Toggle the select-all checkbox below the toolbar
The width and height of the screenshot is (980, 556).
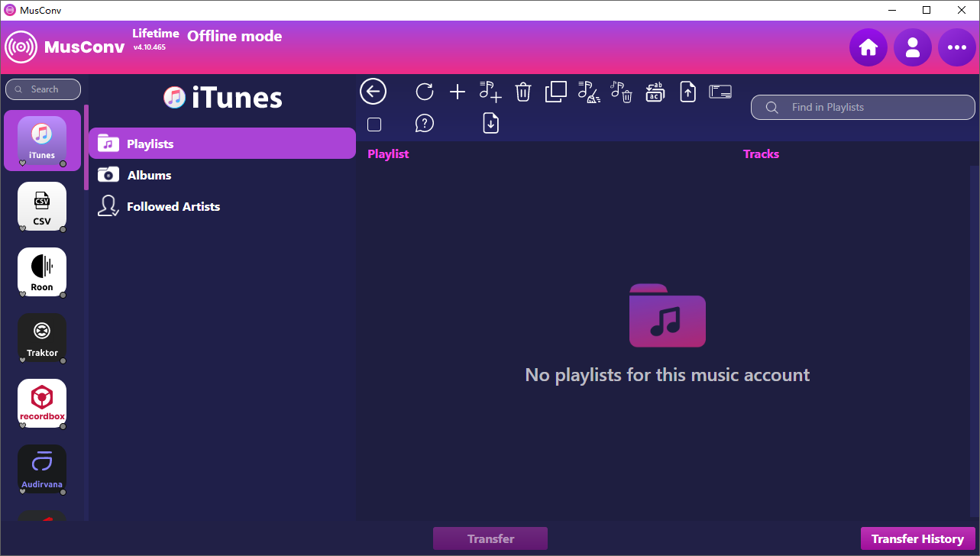[x=374, y=123]
